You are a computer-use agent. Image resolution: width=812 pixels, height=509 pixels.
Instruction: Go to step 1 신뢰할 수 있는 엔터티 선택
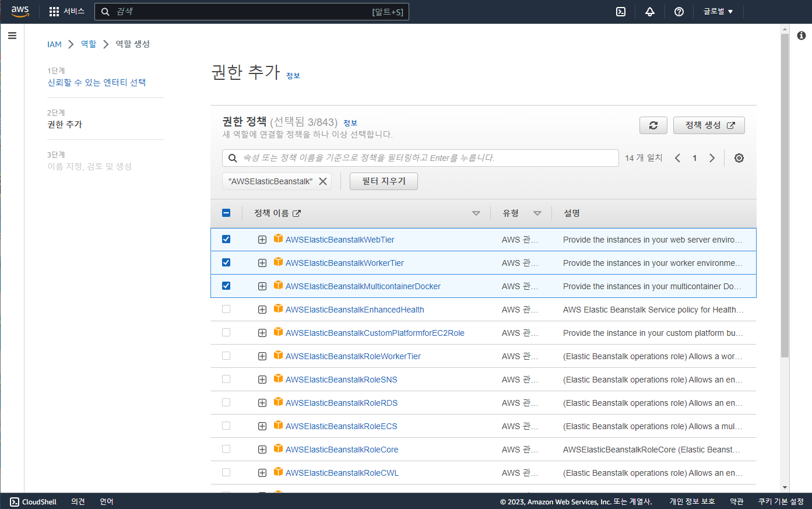pos(97,82)
